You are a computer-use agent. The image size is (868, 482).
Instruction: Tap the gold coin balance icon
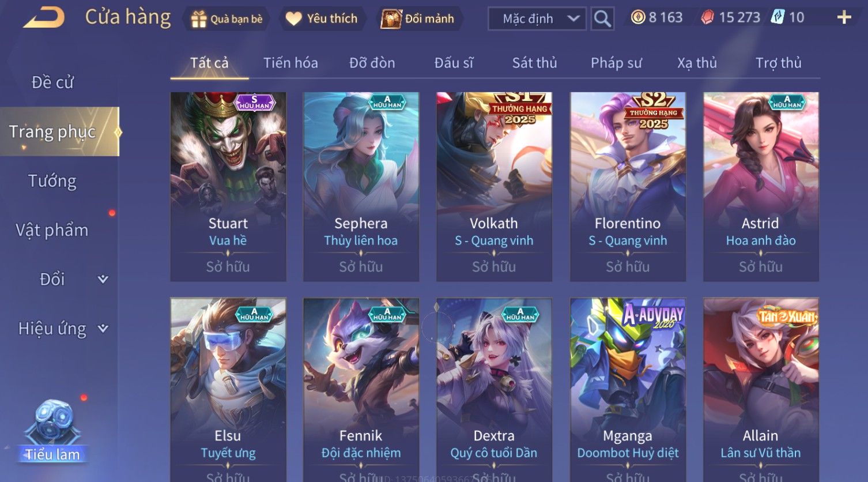coord(638,17)
